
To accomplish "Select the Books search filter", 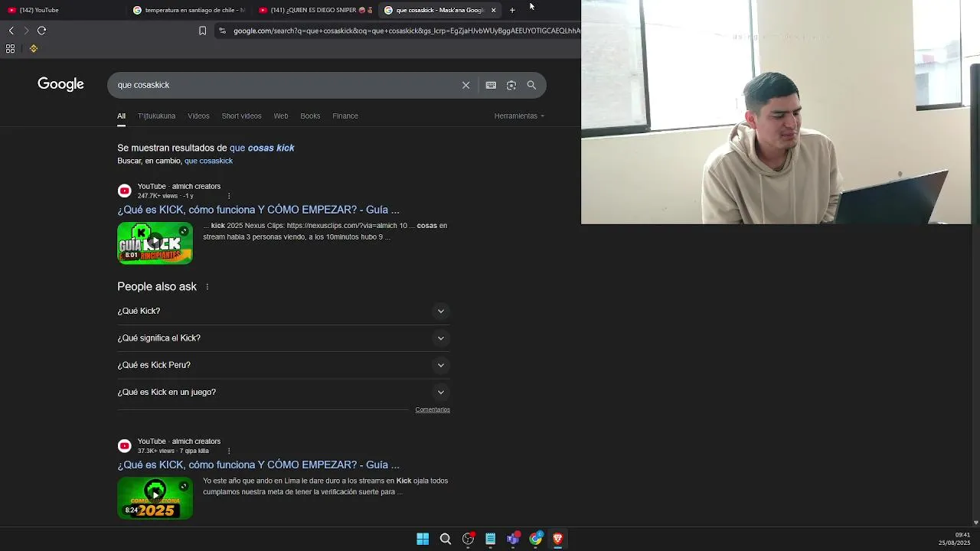I will click(310, 116).
